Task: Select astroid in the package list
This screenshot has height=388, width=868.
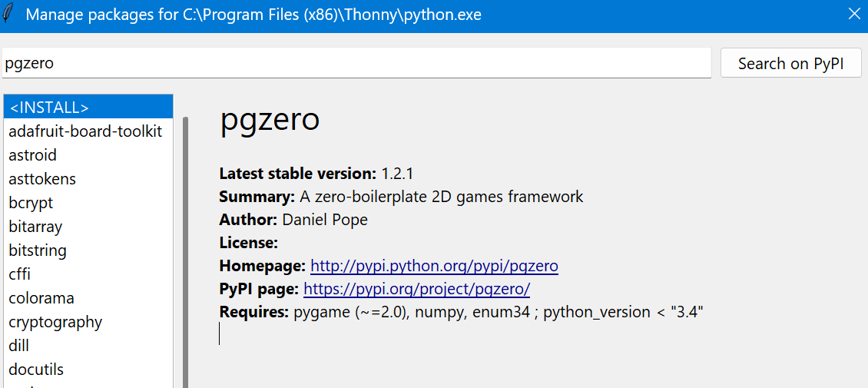Action: click(88, 155)
